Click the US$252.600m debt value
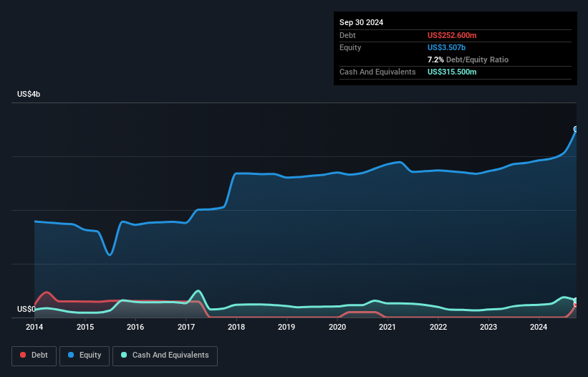 [452, 35]
